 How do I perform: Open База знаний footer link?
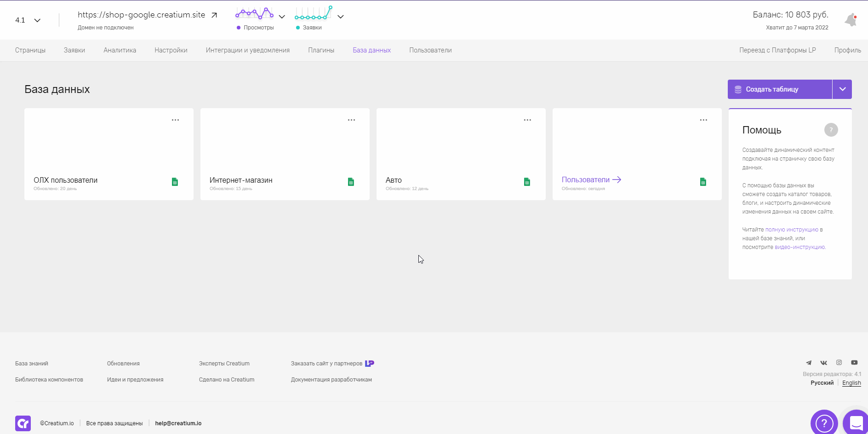pos(32,363)
